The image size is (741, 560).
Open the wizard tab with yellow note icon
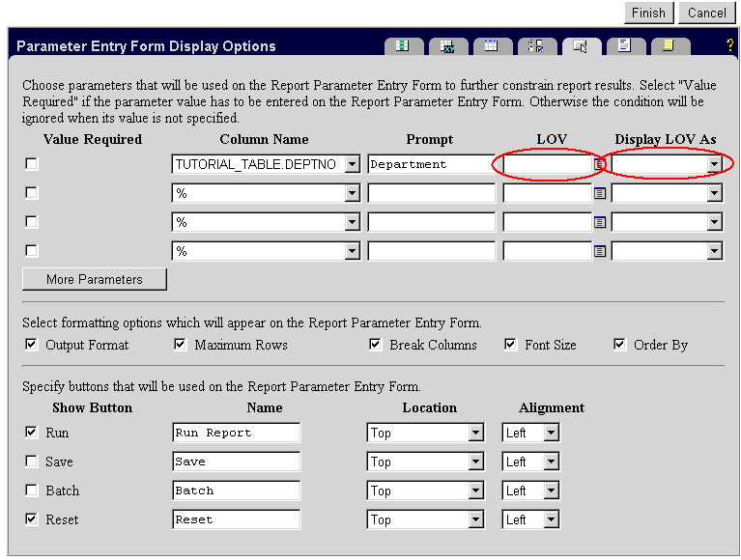[669, 46]
